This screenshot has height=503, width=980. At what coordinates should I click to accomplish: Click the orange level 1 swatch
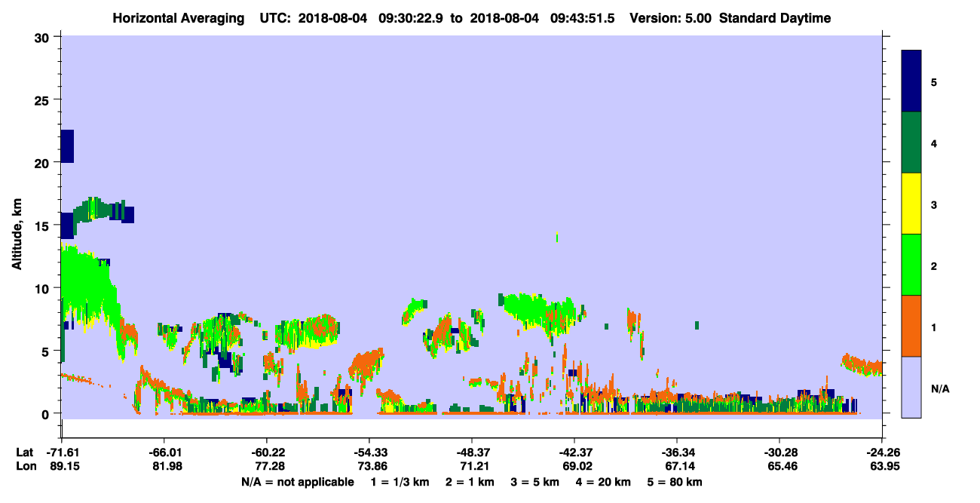(x=911, y=325)
